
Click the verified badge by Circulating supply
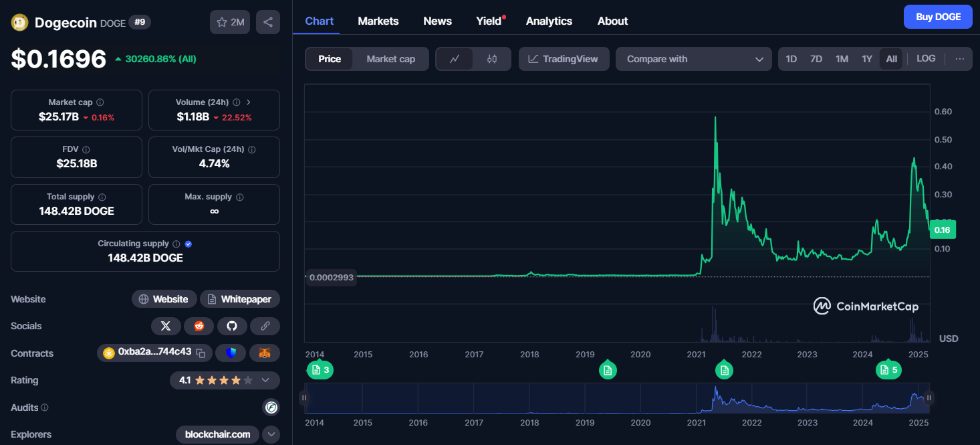(189, 244)
